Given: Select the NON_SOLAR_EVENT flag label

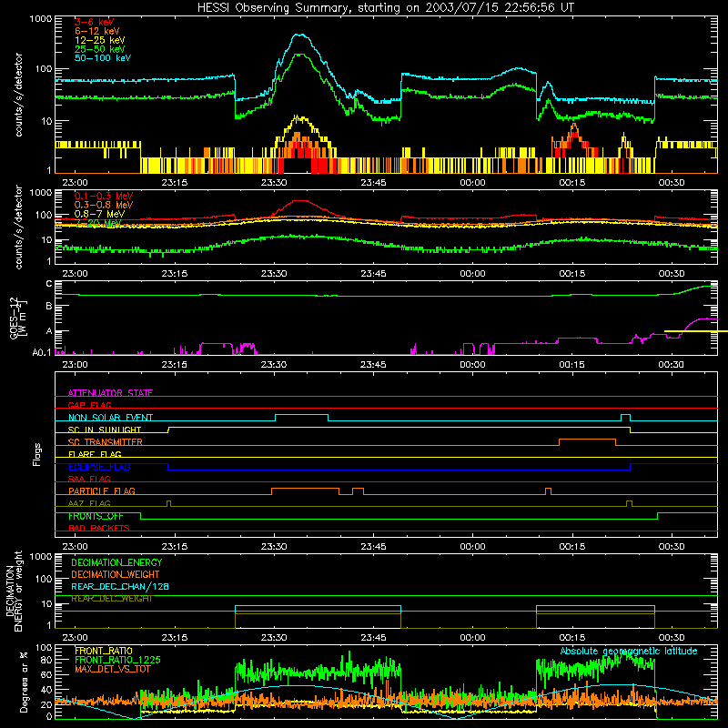Looking at the screenshot, I should coord(110,418).
